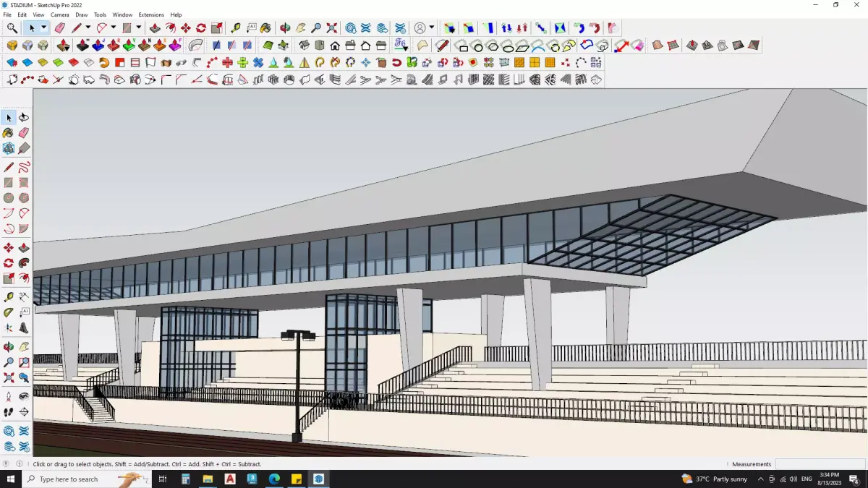Screen dimensions: 868x488
Task: Select the Position Camera tool
Action: pyautogui.click(x=9, y=397)
